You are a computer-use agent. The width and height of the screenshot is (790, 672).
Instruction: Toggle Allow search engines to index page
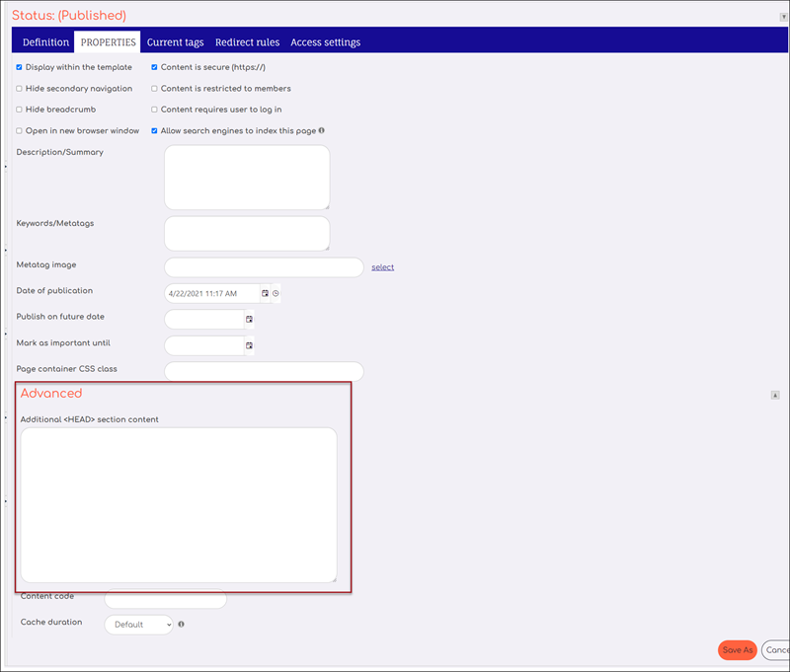(154, 131)
